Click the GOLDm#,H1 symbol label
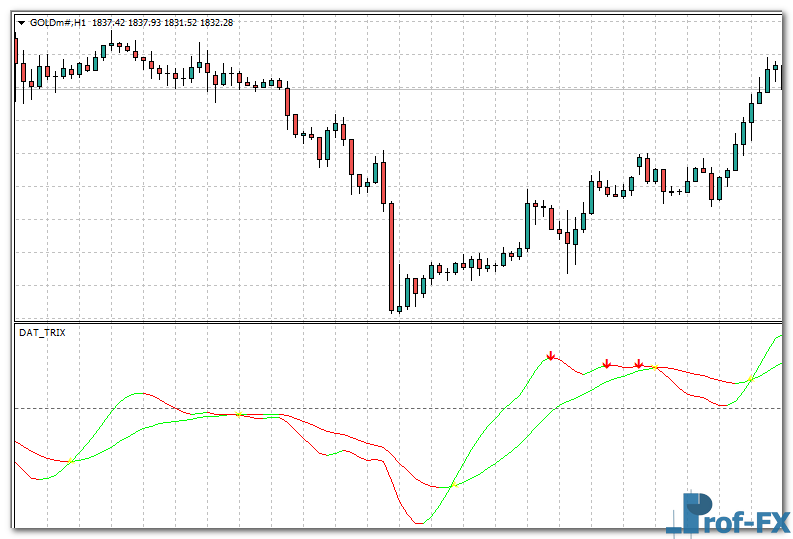The height and width of the screenshot is (539, 793). point(58,22)
